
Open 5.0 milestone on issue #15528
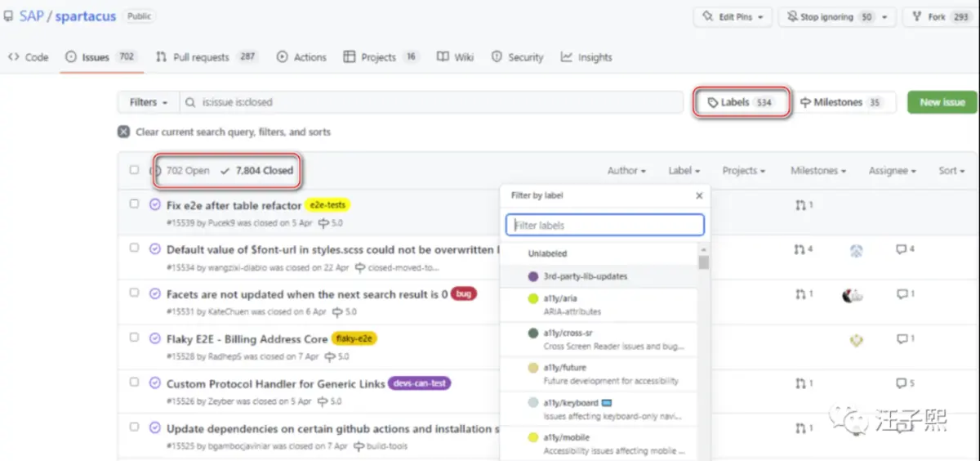[x=336, y=356]
